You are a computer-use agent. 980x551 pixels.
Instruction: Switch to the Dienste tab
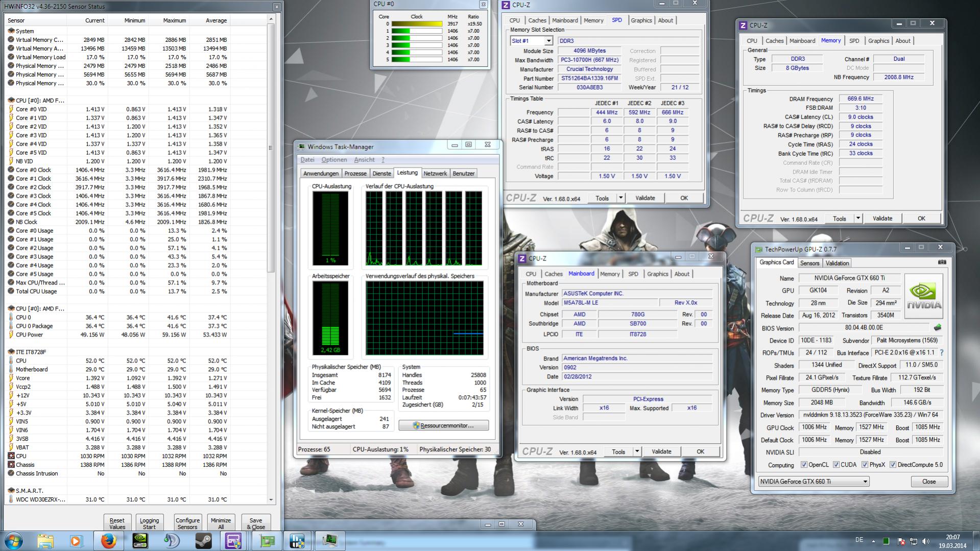pos(382,174)
